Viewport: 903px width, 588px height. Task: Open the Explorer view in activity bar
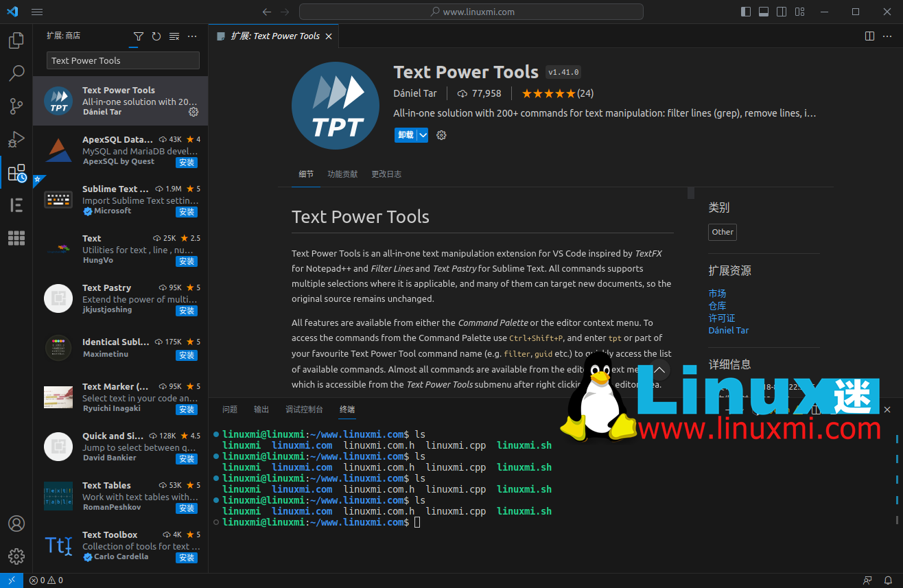point(16,40)
